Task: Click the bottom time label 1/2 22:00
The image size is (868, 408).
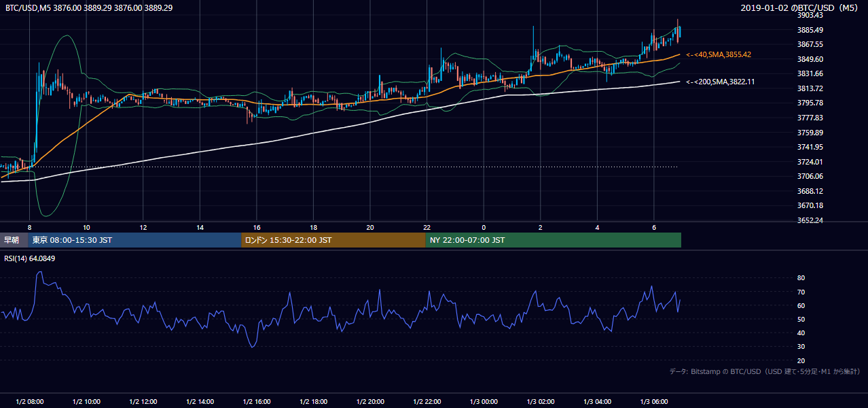Action: coord(427,401)
